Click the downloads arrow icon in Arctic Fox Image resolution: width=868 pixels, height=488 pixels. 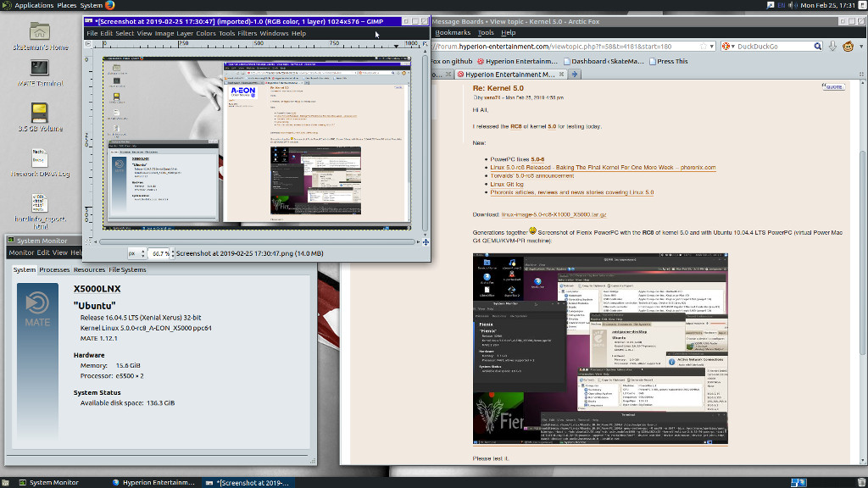(832, 47)
